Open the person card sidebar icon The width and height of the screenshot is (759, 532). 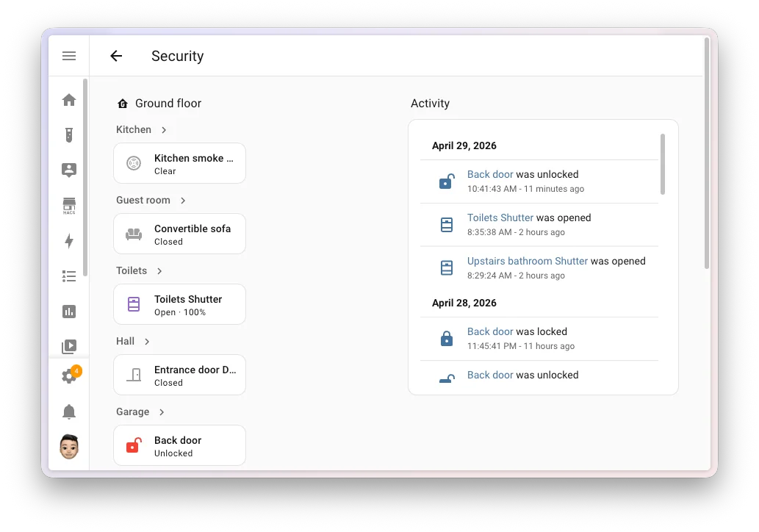(x=69, y=170)
